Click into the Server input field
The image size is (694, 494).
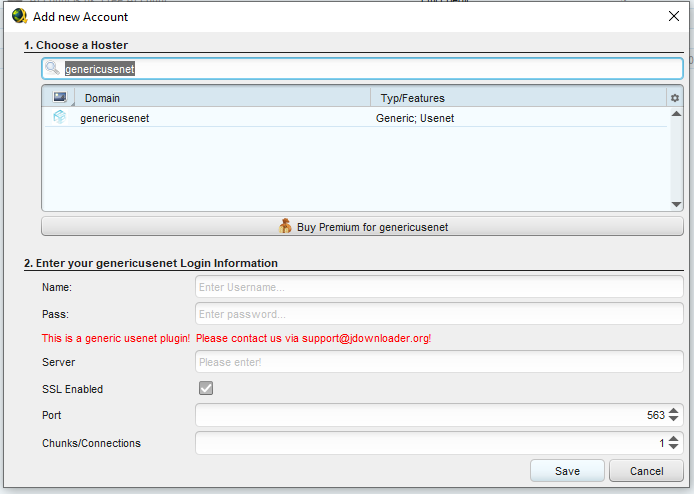439,362
